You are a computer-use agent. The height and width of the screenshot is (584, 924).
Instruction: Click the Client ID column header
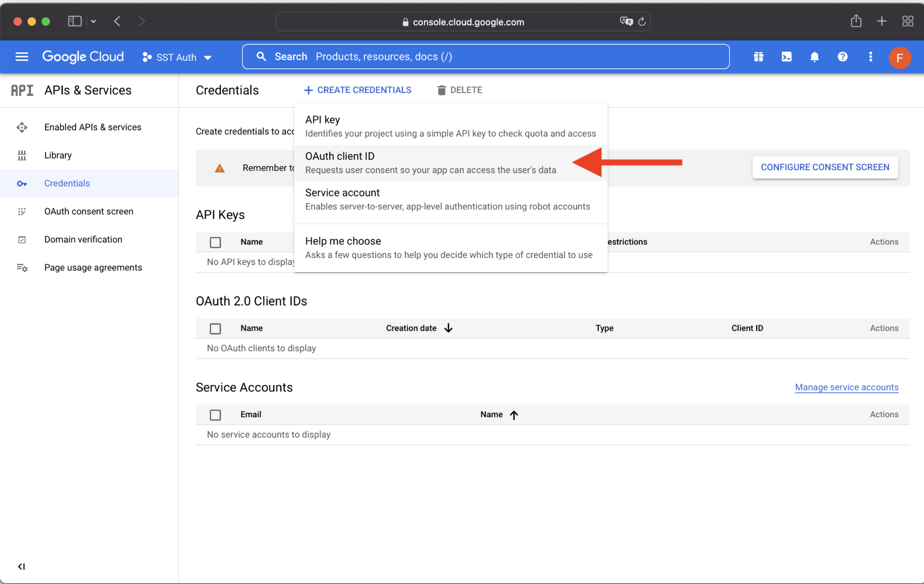747,328
